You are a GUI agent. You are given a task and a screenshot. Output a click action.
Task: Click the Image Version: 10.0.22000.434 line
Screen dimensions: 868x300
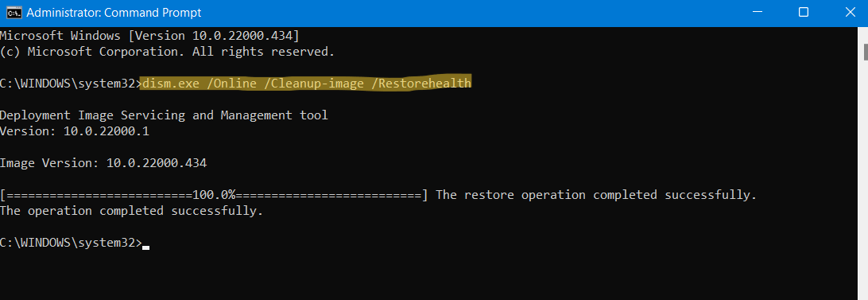103,163
